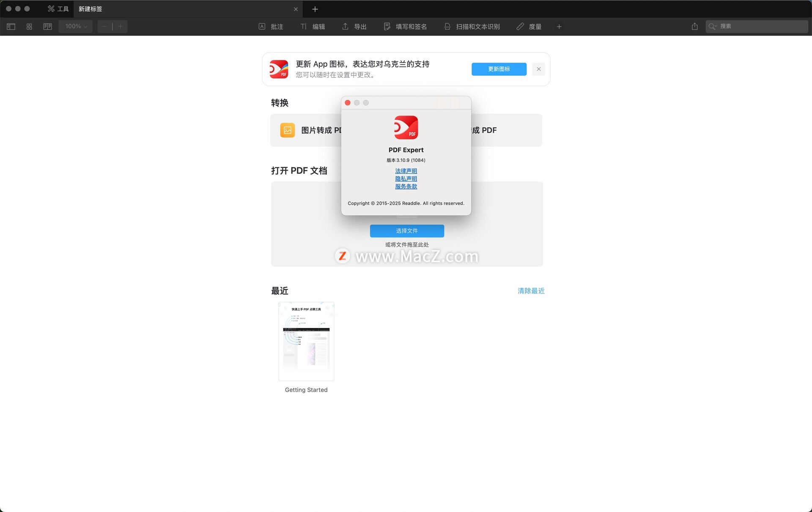Open the 编辑 edit tab
812x512 pixels.
point(313,27)
